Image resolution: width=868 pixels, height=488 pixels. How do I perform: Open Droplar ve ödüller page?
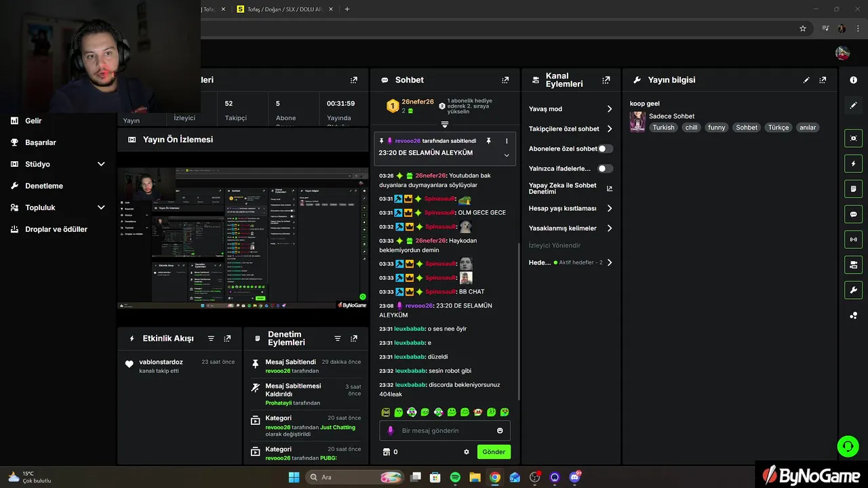pyautogui.click(x=56, y=229)
